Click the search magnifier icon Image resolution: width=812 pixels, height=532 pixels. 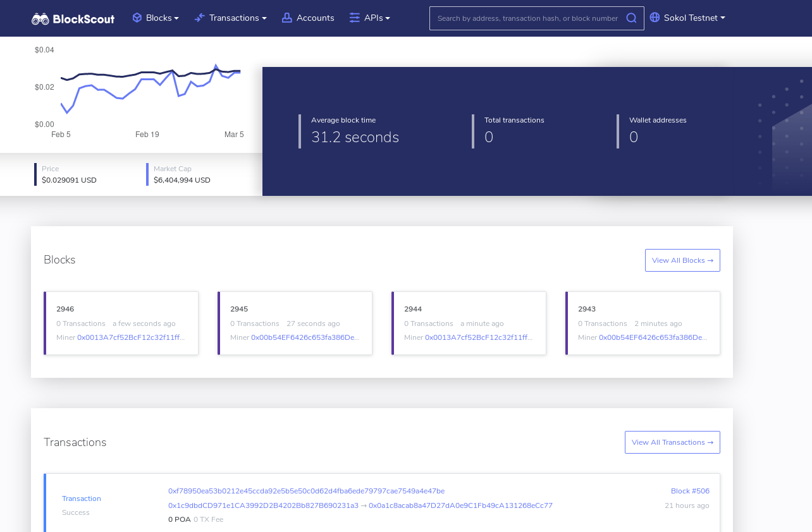click(x=631, y=18)
